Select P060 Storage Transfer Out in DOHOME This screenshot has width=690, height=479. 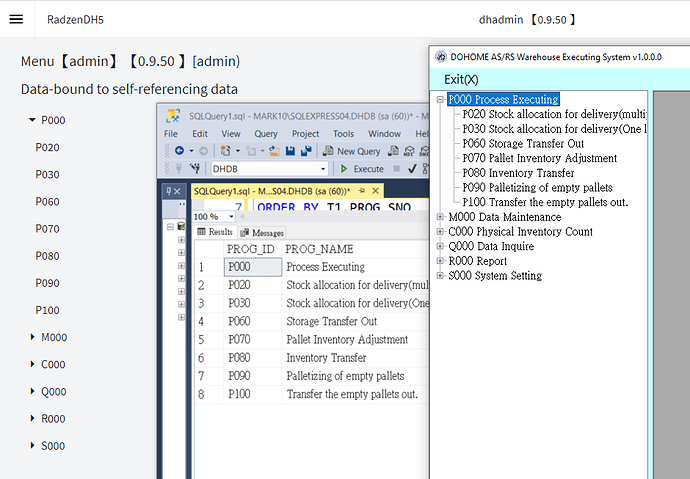523,143
